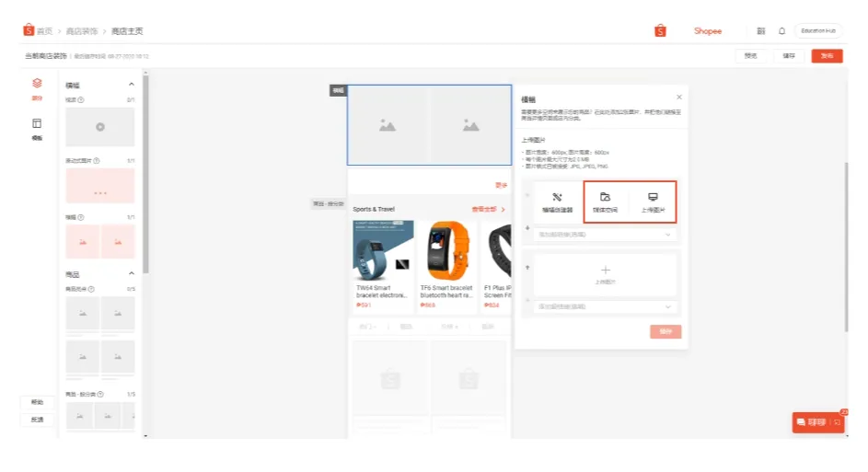The image size is (868, 472).
Task: Select the right image placeholder in the canvas banner
Action: tap(470, 125)
